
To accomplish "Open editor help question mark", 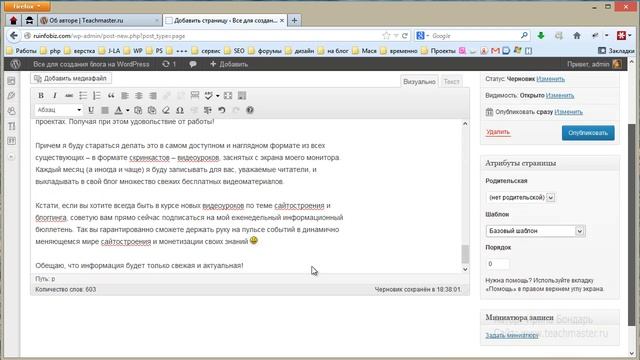I will 250,110.
